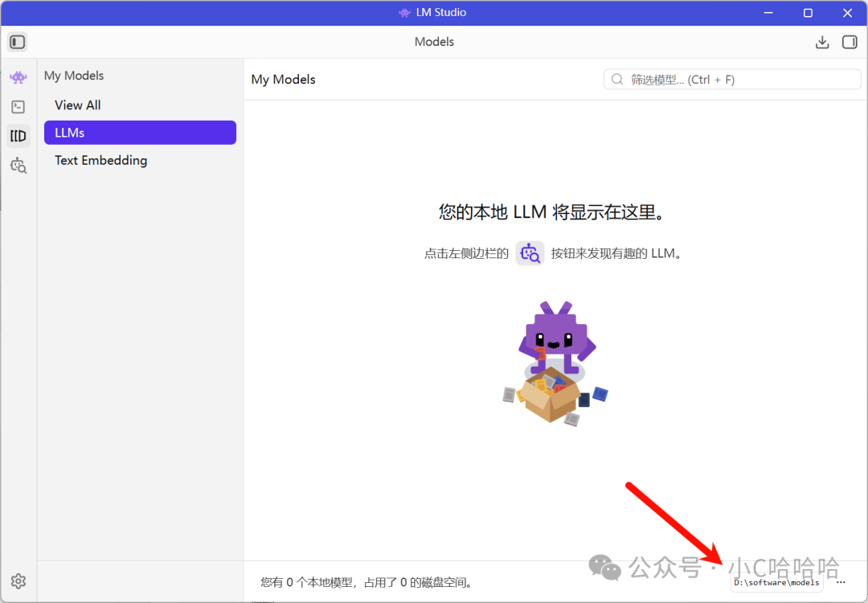Click the Discover robot icon in message

530,253
